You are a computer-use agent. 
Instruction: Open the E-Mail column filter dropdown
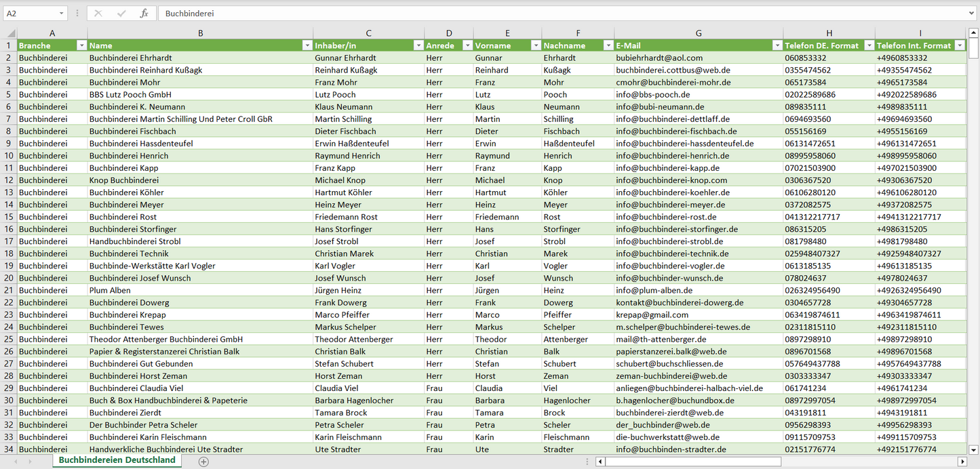pos(777,45)
